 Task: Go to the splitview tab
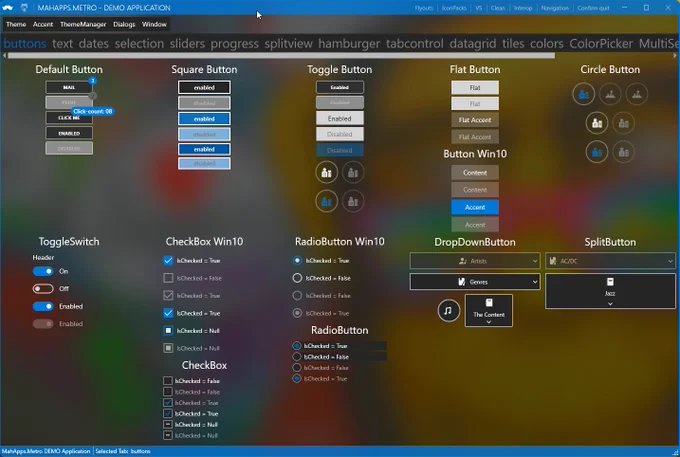click(288, 44)
